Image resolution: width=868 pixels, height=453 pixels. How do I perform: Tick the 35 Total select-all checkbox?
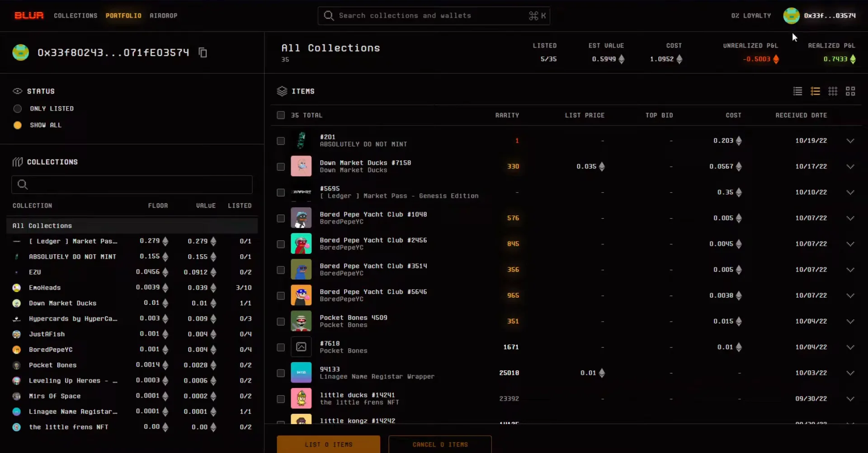281,115
